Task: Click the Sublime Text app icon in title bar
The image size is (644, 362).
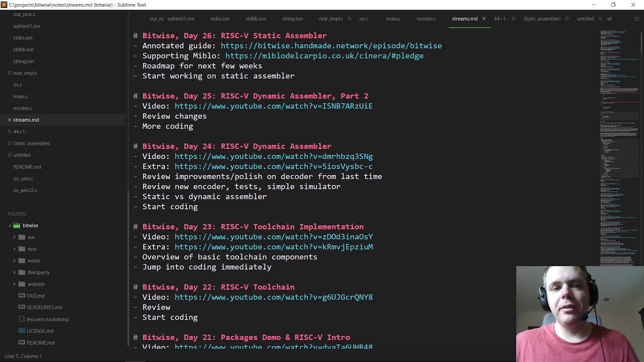Action: click(5, 5)
